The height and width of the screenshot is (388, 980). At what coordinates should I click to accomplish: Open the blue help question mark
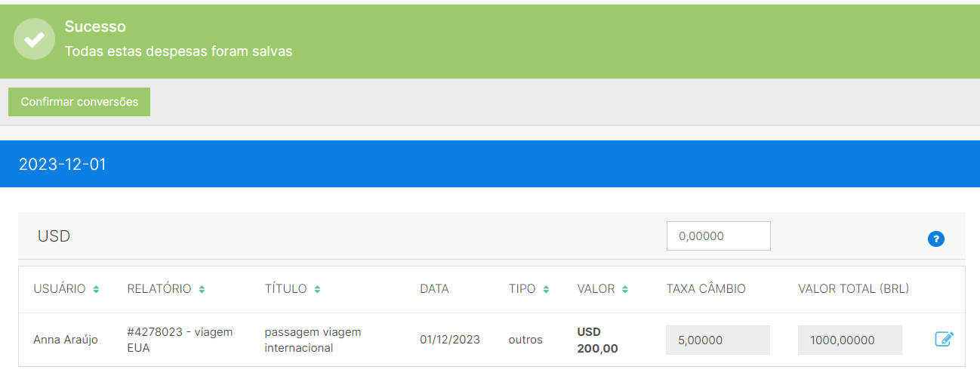click(x=935, y=239)
